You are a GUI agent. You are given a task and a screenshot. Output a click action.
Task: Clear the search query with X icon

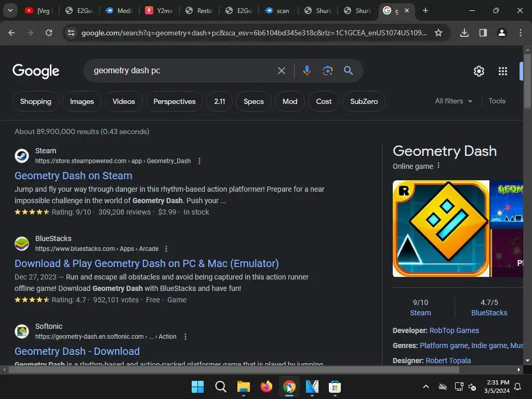[281, 71]
